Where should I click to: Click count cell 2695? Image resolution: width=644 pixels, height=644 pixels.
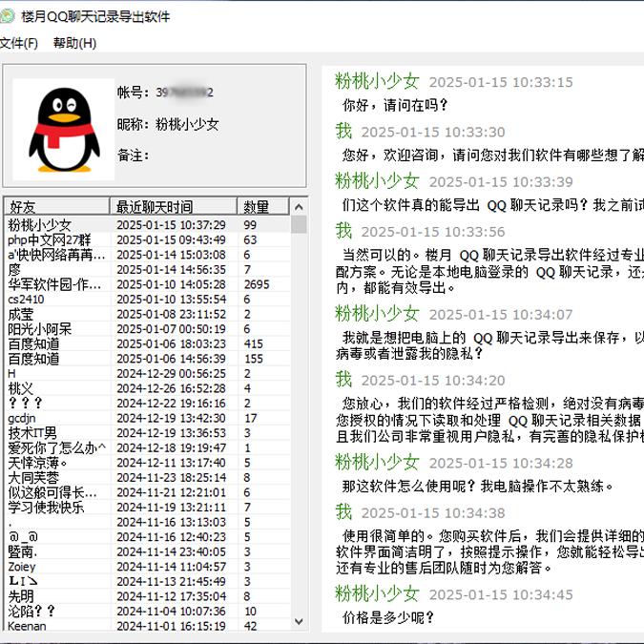(x=257, y=284)
